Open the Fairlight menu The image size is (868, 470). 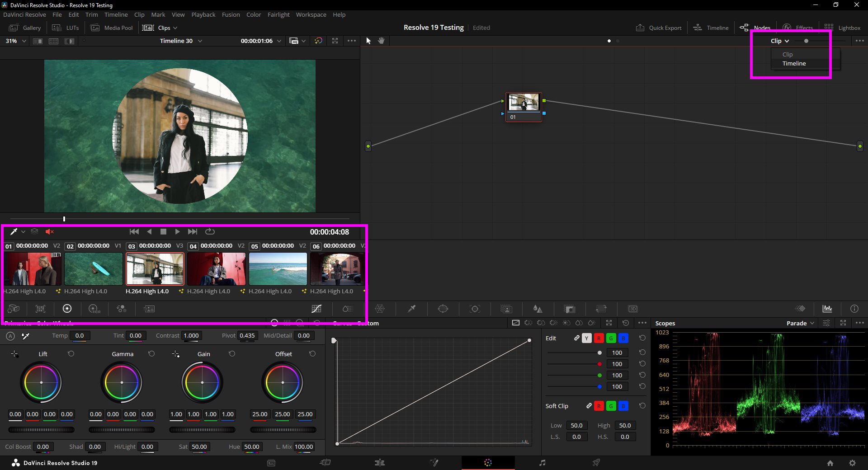pyautogui.click(x=278, y=14)
